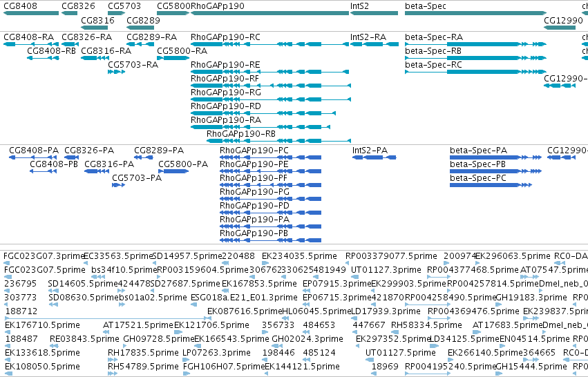Click protein CG8289-PA

click(144, 157)
